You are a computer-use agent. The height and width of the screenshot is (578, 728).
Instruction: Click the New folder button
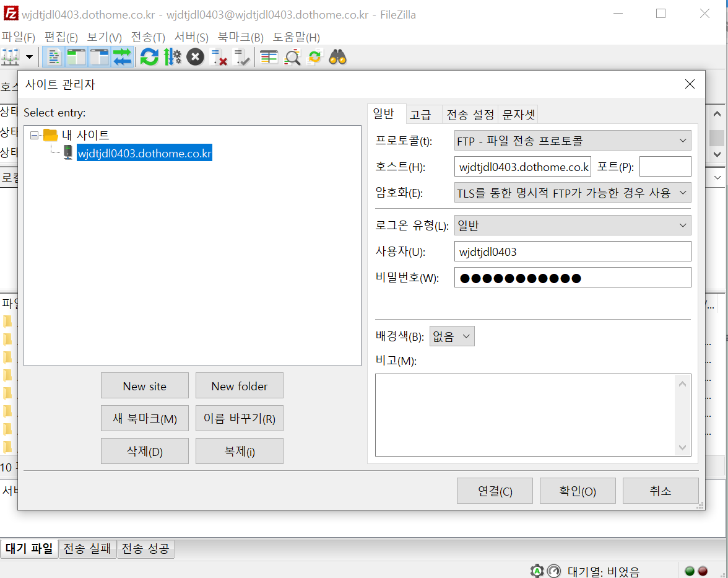click(239, 385)
